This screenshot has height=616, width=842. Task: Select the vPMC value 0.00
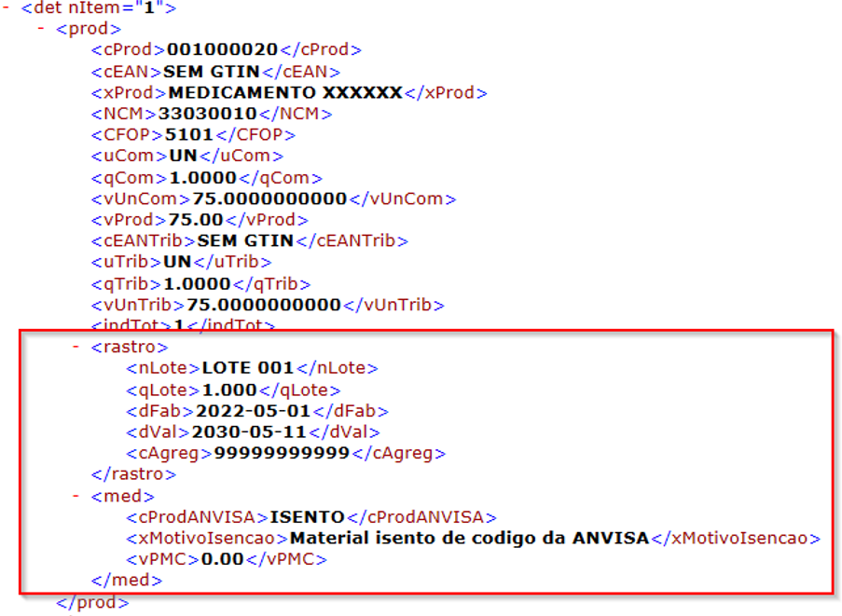pos(222,560)
